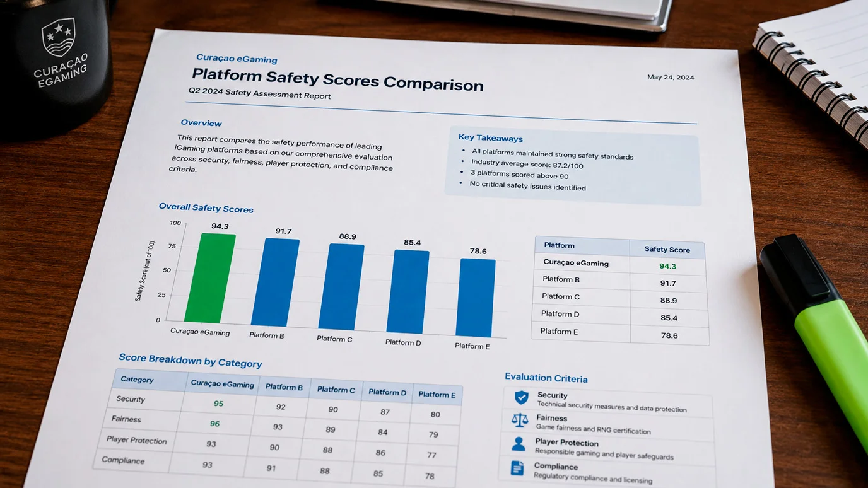Click the 'Evaluation Criteria' heading

546,378
